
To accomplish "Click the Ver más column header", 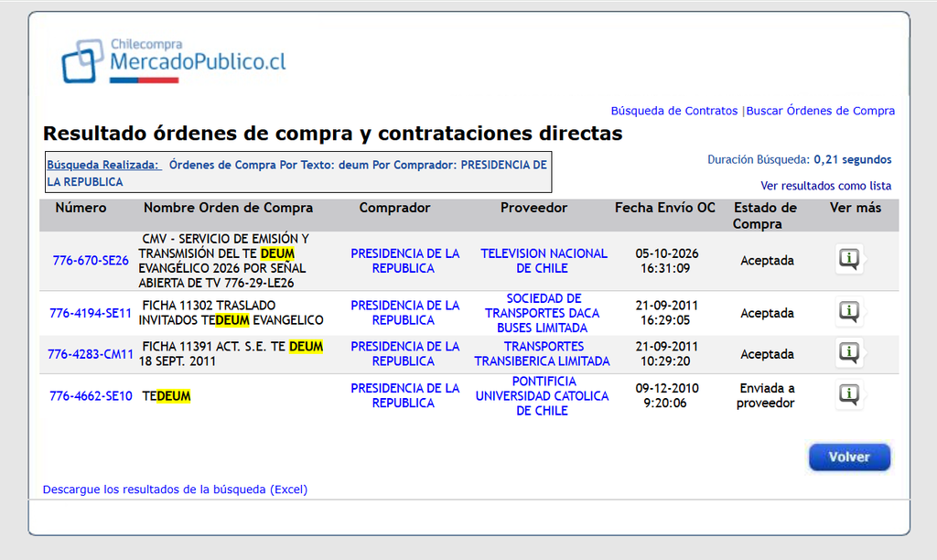I will 856,208.
